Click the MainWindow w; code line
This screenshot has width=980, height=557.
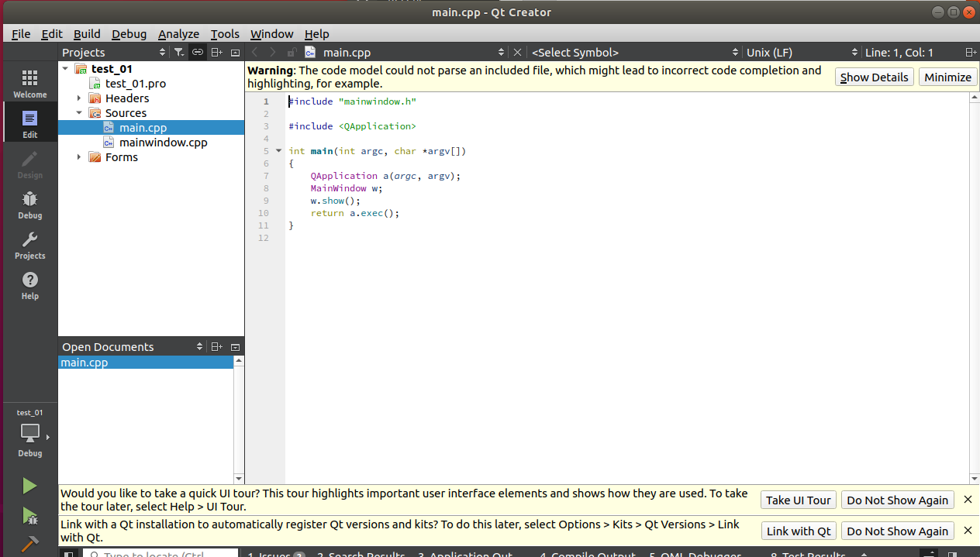[x=346, y=188]
